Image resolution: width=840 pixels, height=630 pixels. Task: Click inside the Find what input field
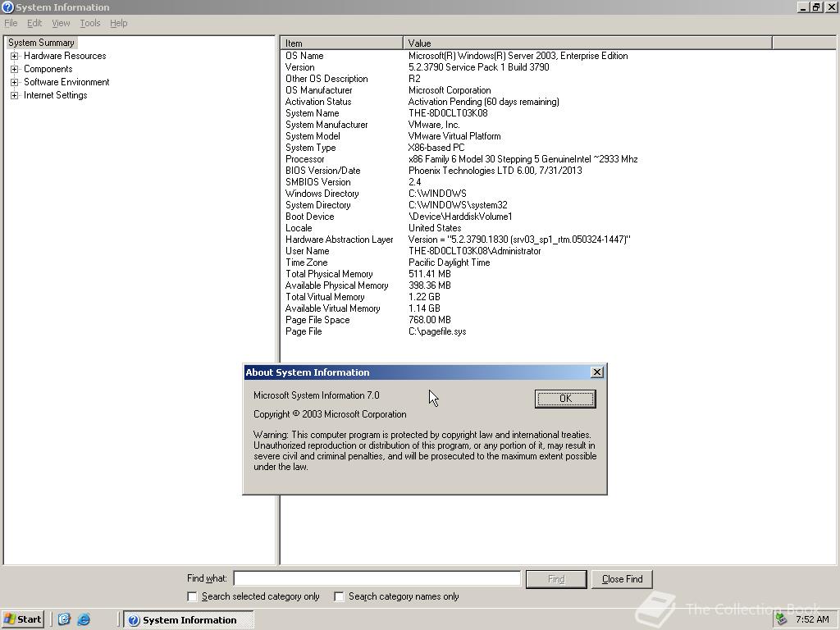click(377, 578)
